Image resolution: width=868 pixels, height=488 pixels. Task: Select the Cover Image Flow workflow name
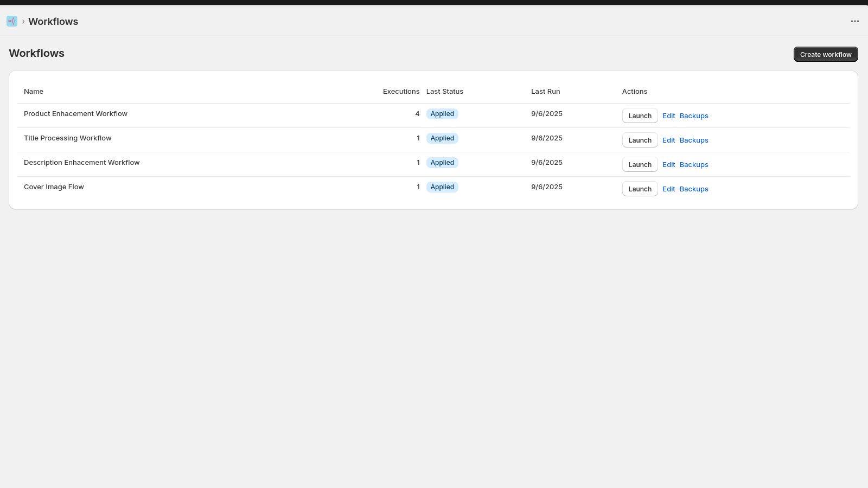[54, 187]
